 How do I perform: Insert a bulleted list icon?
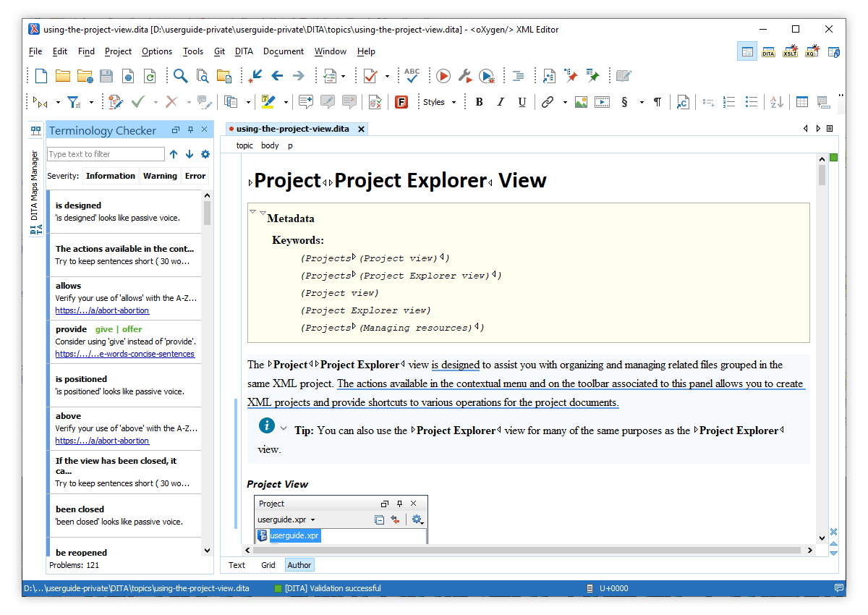click(x=752, y=102)
